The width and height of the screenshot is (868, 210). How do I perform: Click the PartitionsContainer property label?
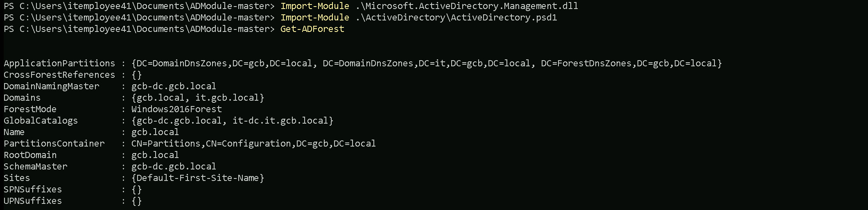pyautogui.click(x=54, y=144)
